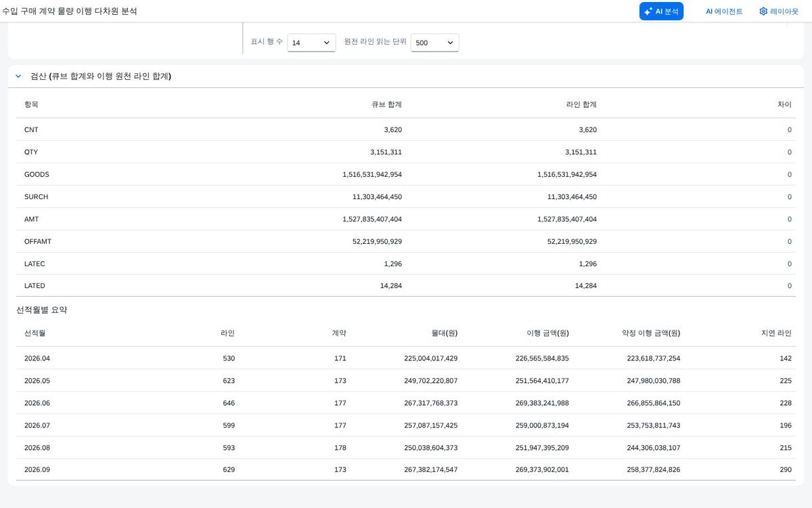Select the 2026.05 month row
This screenshot has height=508, width=812.
tap(406, 380)
